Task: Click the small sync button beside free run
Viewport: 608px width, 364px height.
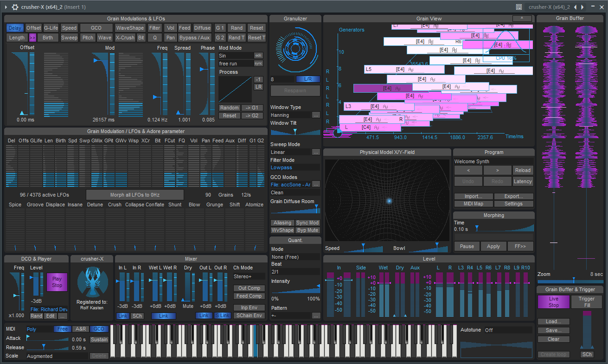Action: tap(258, 64)
